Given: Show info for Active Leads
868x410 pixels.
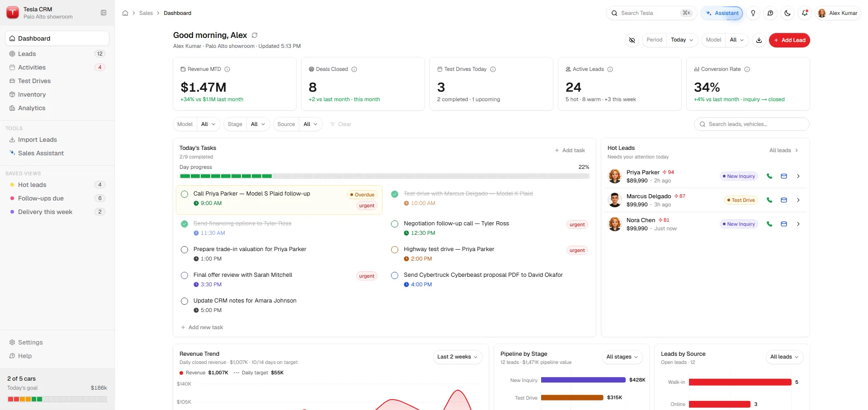Looking at the screenshot, I should tap(610, 69).
